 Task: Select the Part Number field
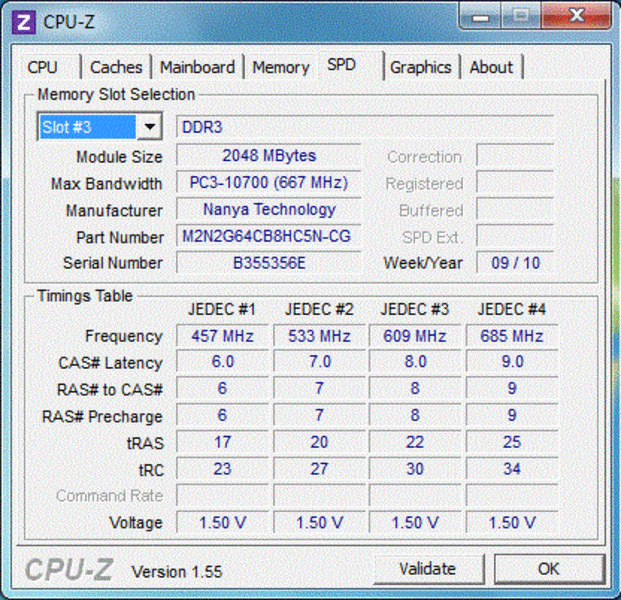tap(268, 237)
